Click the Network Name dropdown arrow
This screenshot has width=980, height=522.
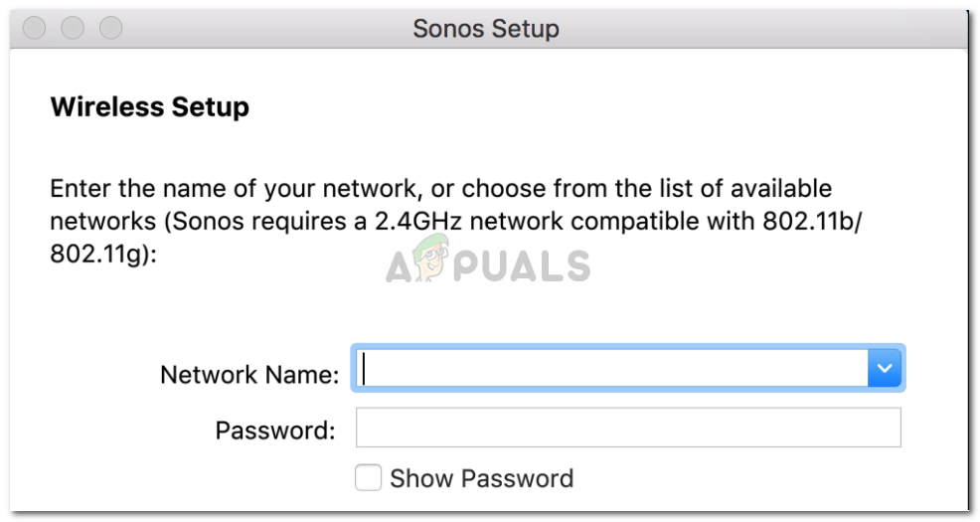pos(885,369)
